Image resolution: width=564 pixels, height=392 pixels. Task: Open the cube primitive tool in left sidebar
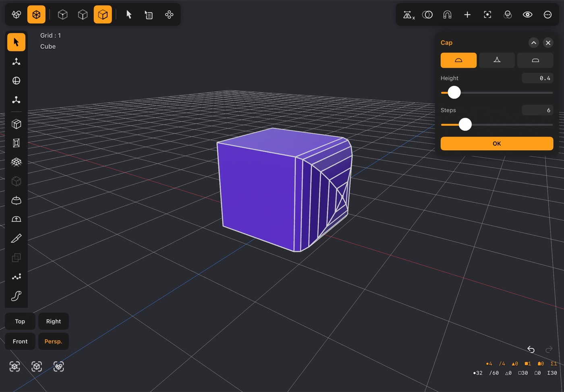pos(16,124)
